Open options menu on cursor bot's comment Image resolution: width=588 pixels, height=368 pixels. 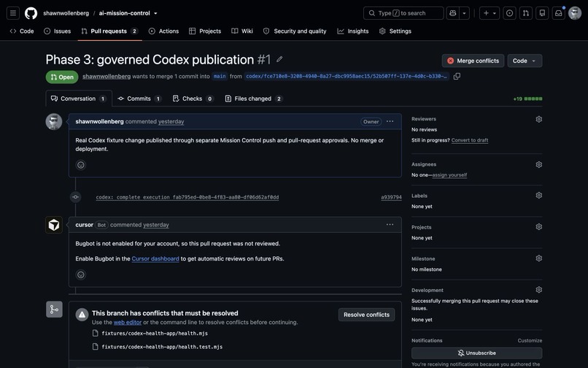coord(390,225)
